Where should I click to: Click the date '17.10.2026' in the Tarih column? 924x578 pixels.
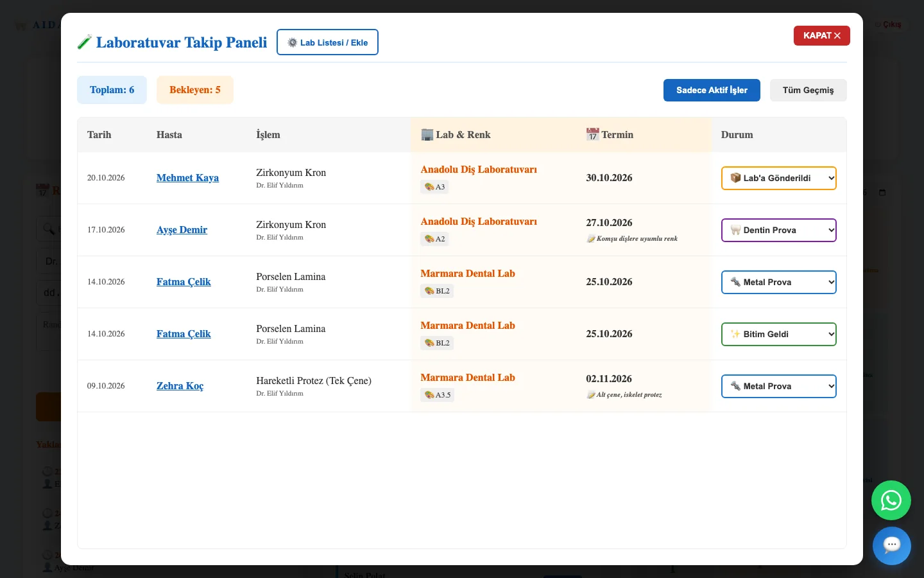(x=106, y=230)
